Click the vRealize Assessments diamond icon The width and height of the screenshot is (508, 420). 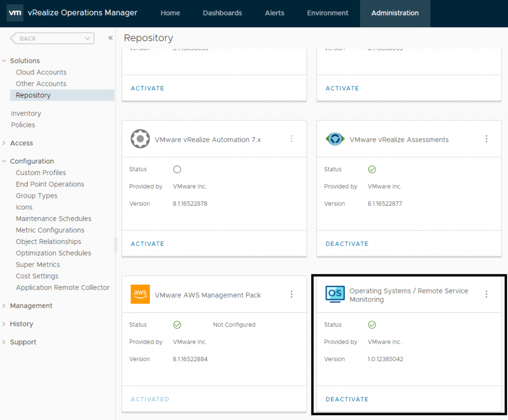(x=335, y=139)
